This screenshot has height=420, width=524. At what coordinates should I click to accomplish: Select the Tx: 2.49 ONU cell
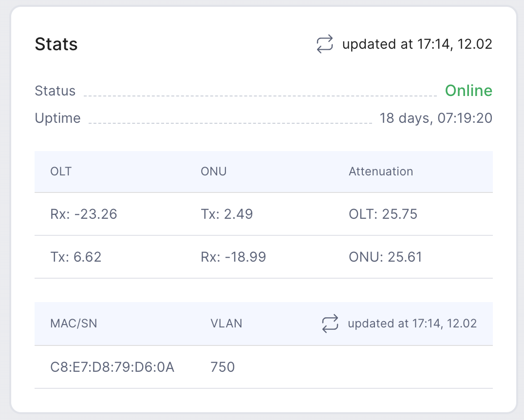(226, 214)
